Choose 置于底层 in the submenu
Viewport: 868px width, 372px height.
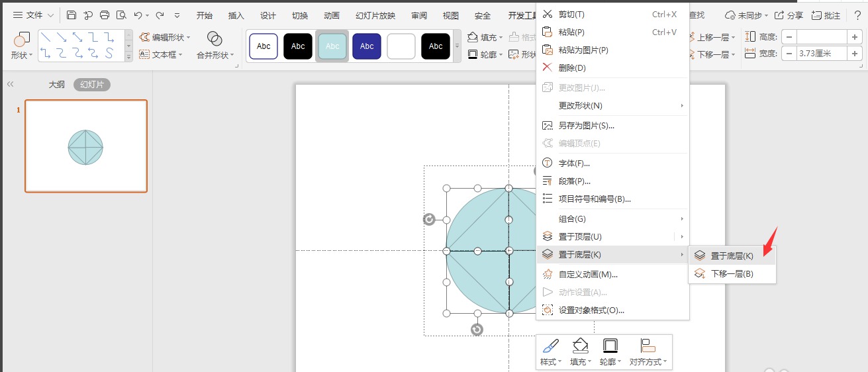732,256
